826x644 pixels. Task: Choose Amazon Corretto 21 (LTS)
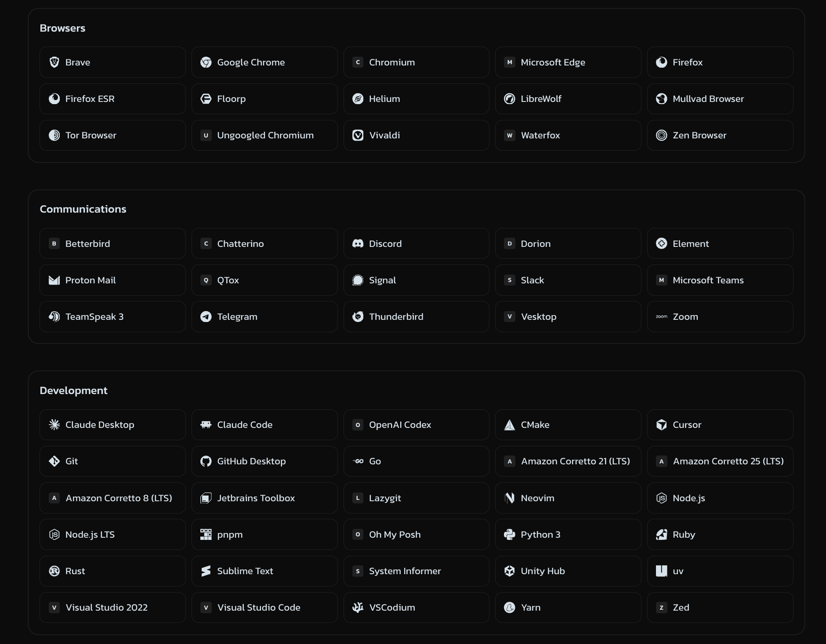point(568,461)
